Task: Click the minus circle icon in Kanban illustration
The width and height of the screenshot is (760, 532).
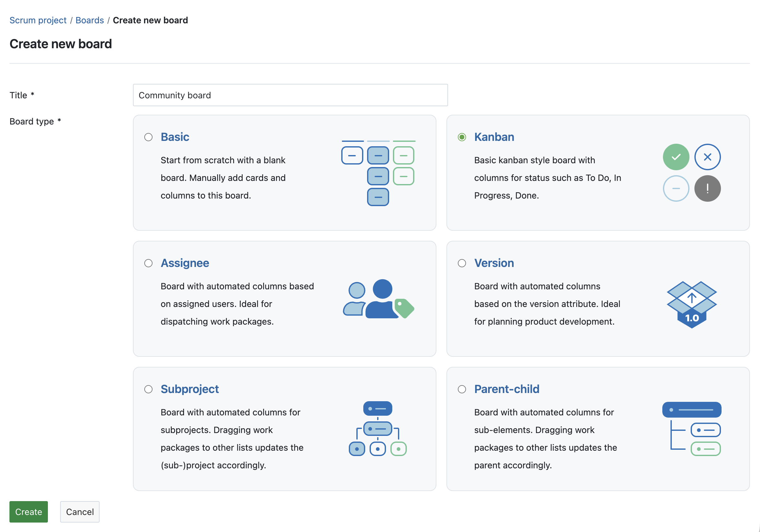Action: coord(676,188)
